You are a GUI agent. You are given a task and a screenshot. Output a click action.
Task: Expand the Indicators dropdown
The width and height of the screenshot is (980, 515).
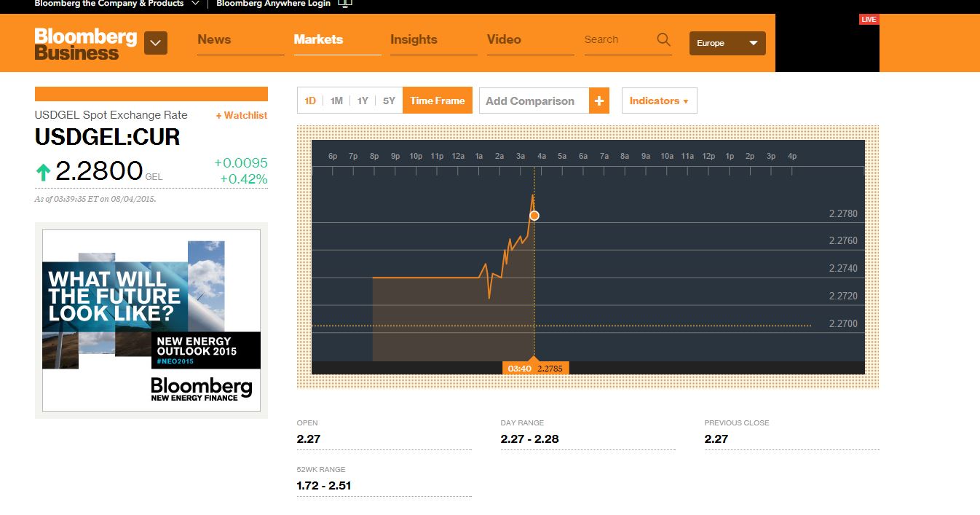tap(659, 101)
